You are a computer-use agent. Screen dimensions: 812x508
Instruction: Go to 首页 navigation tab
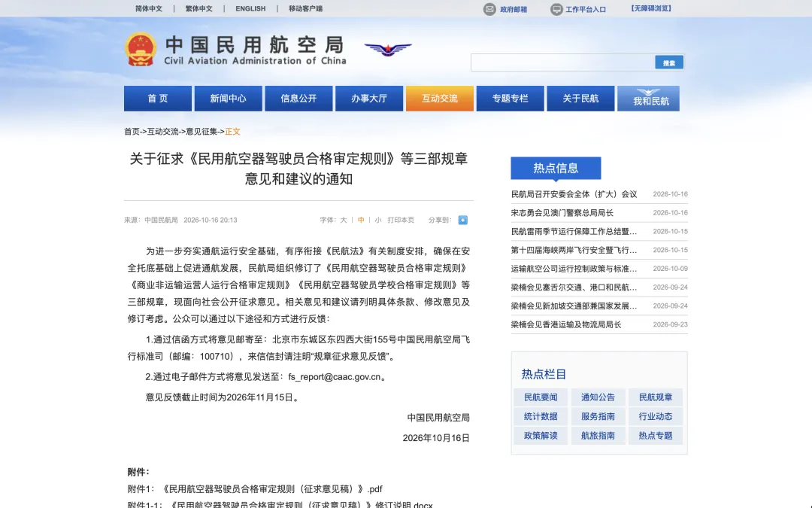(x=158, y=99)
